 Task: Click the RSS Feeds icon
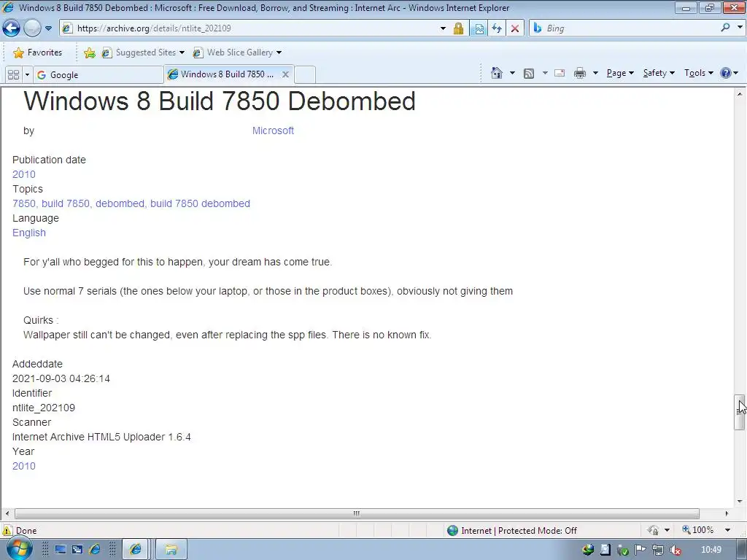pos(528,74)
